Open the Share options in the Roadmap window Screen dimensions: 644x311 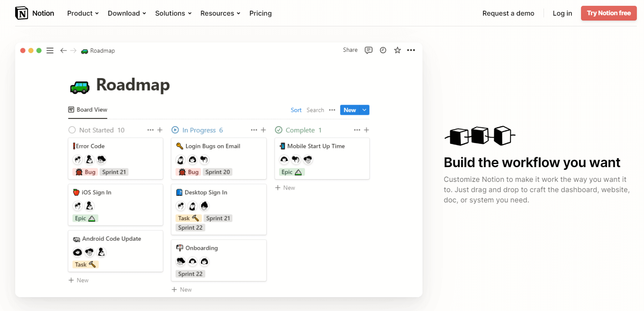[350, 50]
